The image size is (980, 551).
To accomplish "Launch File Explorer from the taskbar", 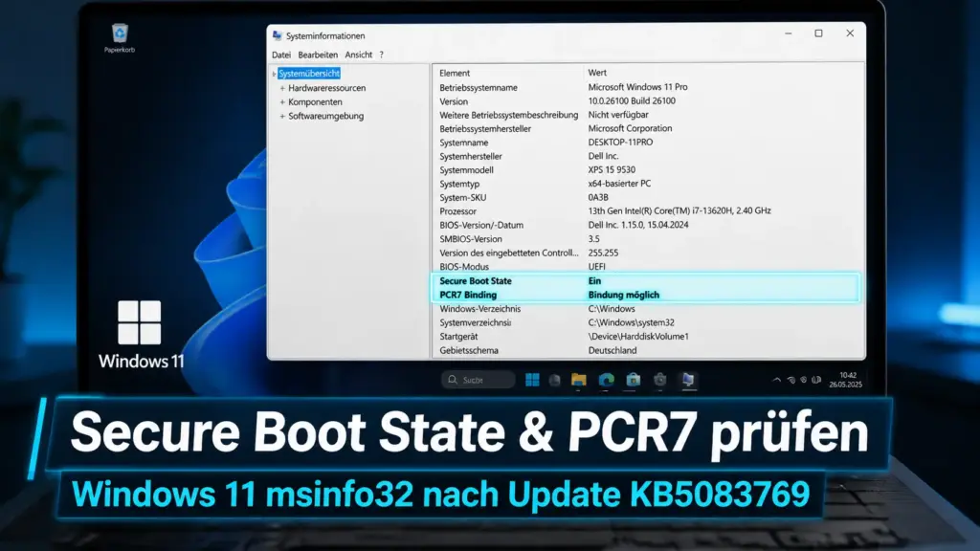I will (x=579, y=380).
